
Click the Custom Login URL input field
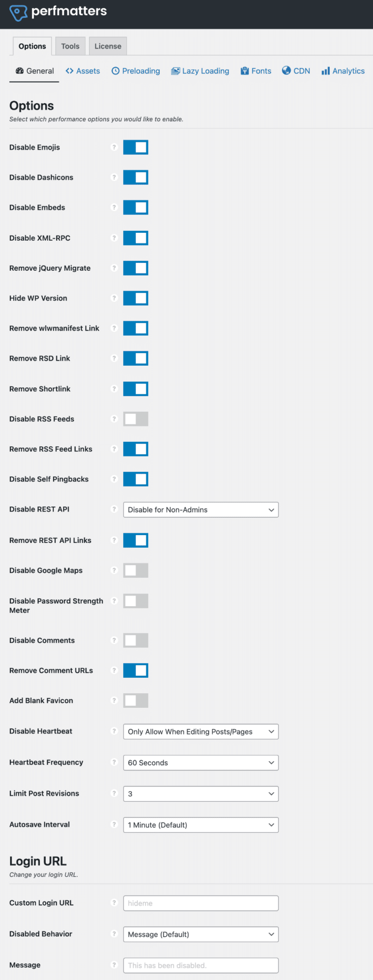[x=201, y=903]
